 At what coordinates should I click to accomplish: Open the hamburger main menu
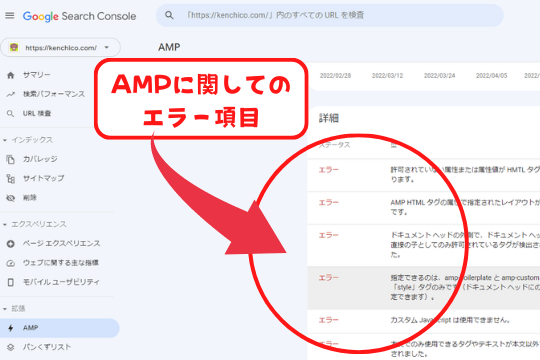(x=10, y=16)
